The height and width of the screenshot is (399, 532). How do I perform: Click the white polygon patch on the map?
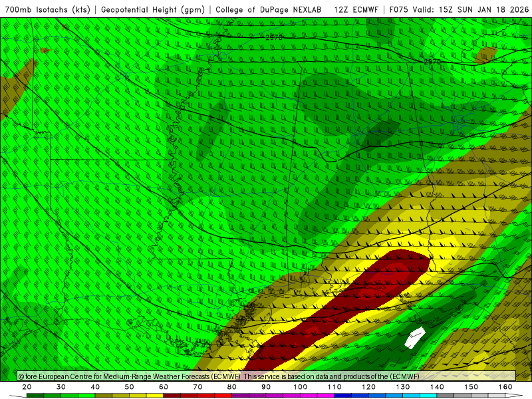click(x=415, y=338)
